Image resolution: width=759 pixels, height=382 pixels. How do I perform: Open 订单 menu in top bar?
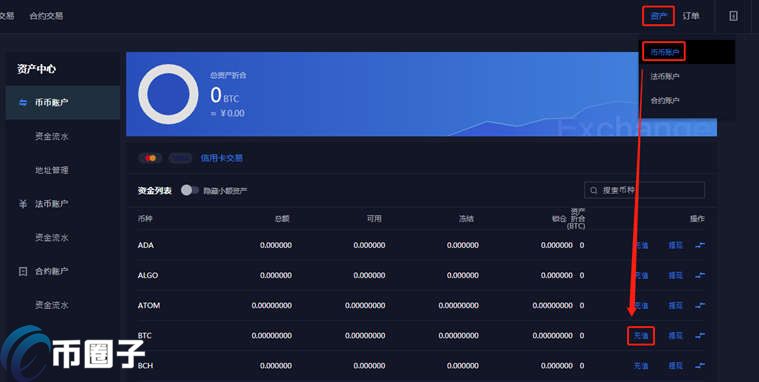pos(691,16)
